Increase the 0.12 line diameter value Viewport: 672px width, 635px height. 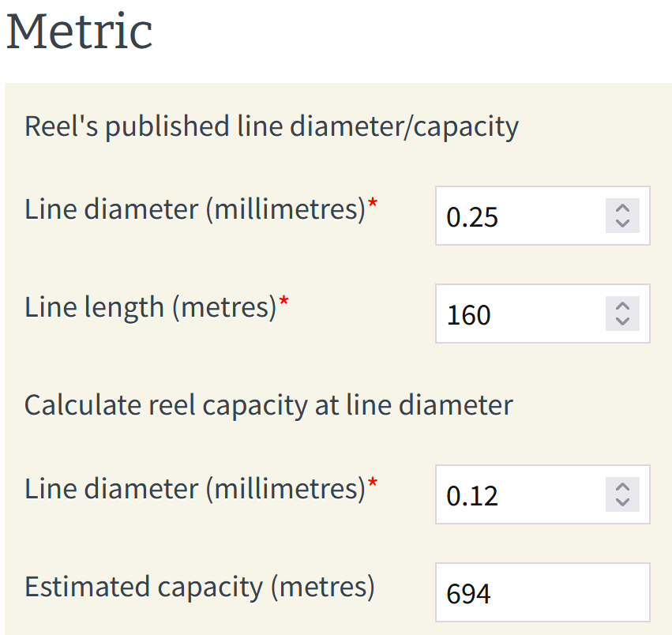[622, 487]
